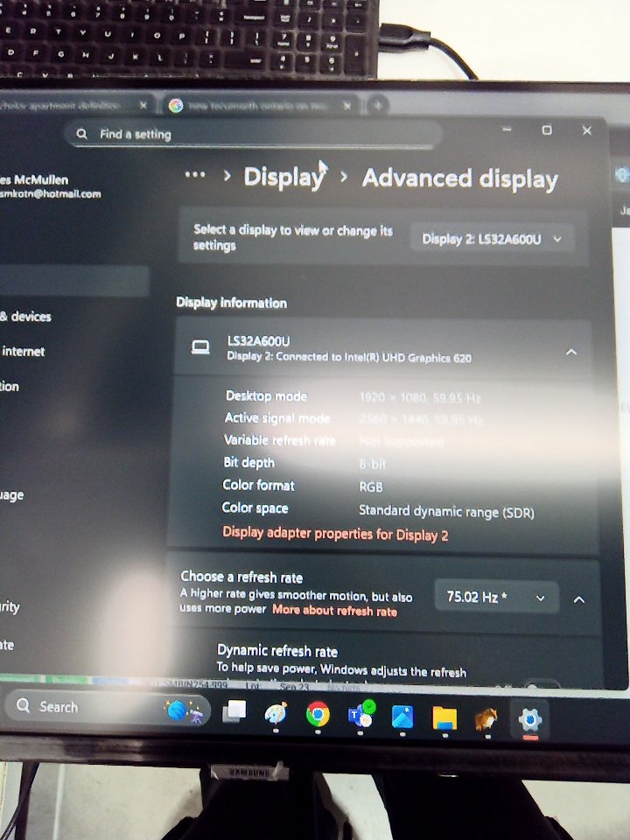Image resolution: width=630 pixels, height=840 pixels.
Task: Collapse the LS32A600U display information card
Action: (571, 352)
